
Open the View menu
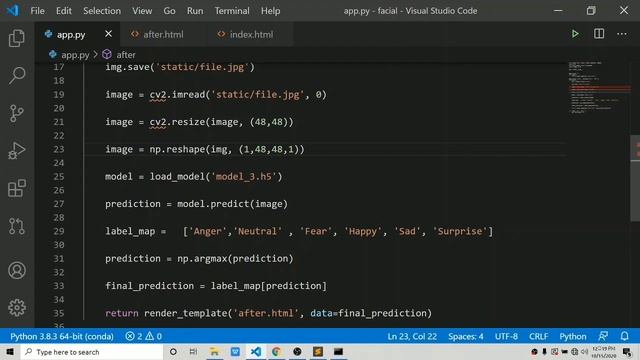coord(142,11)
